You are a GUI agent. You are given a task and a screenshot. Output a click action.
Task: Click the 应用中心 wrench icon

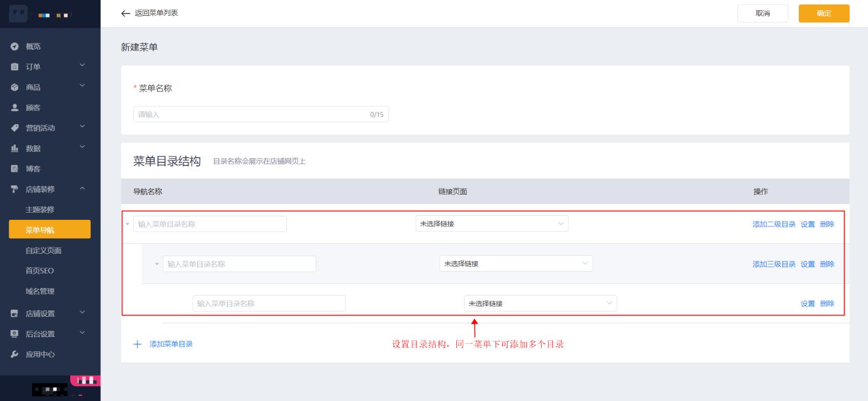15,354
